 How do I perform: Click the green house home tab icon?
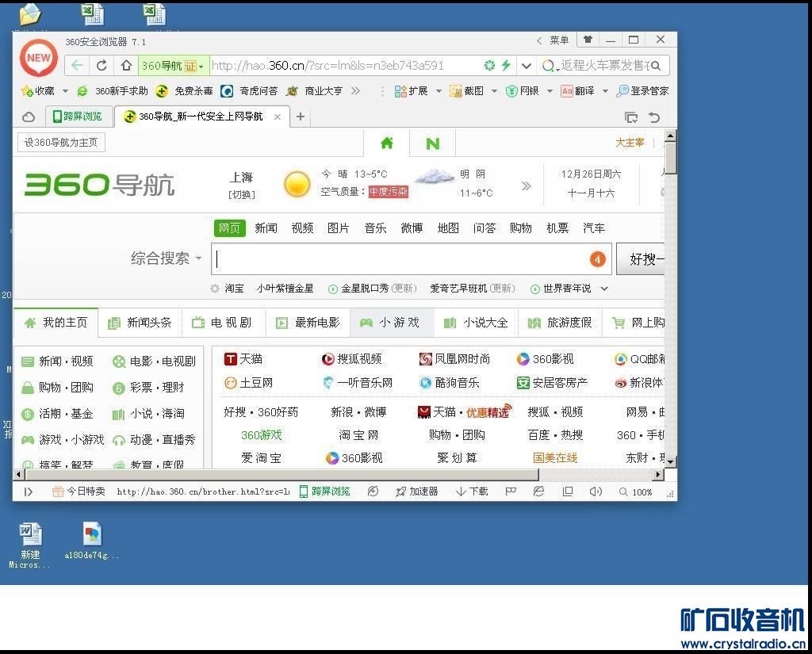coord(387,143)
